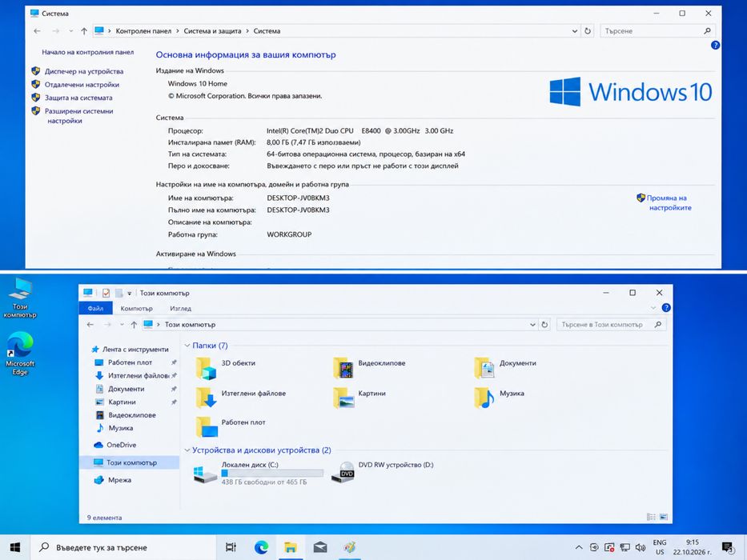The image size is (747, 560).
Task: Open help in the Система window
Action: coord(715,46)
